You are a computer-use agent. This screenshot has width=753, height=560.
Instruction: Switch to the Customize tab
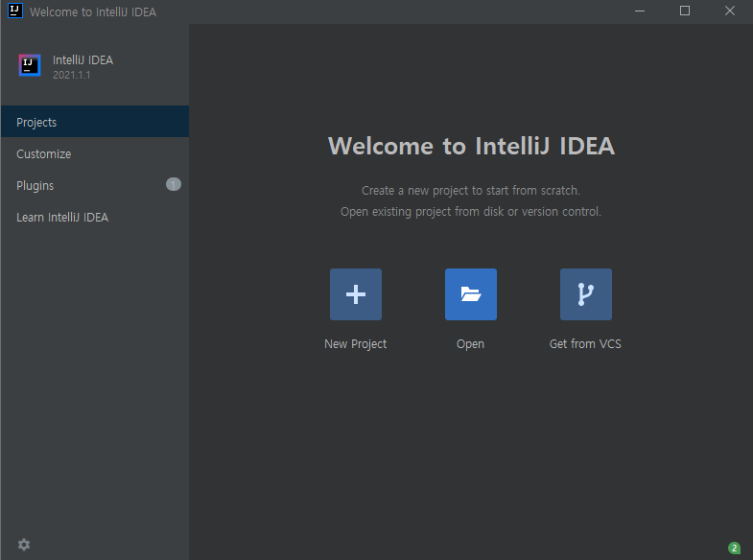pos(95,153)
